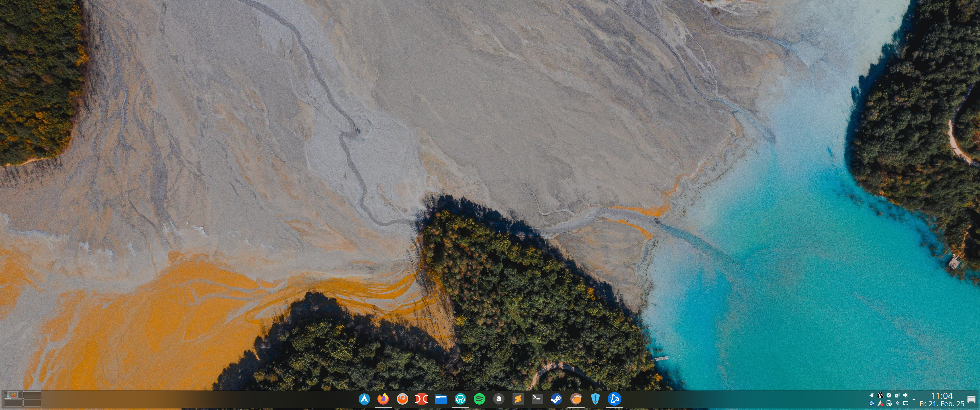This screenshot has width=980, height=410.
Task: Click the show desktop button at panel end
Action: 971,399
